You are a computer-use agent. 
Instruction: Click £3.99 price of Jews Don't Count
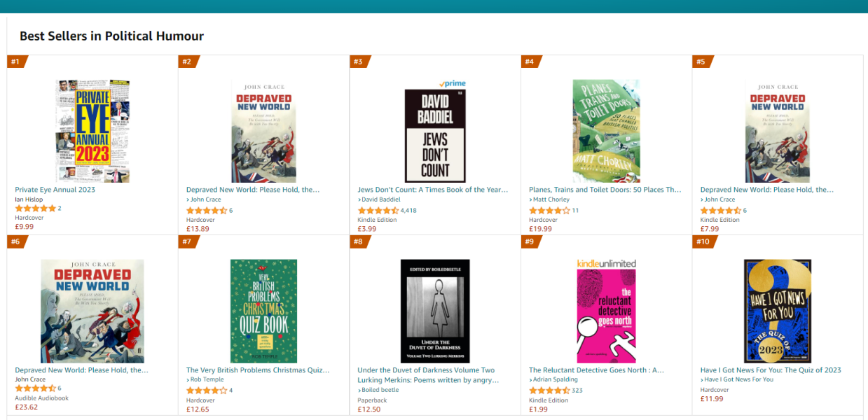click(x=368, y=229)
